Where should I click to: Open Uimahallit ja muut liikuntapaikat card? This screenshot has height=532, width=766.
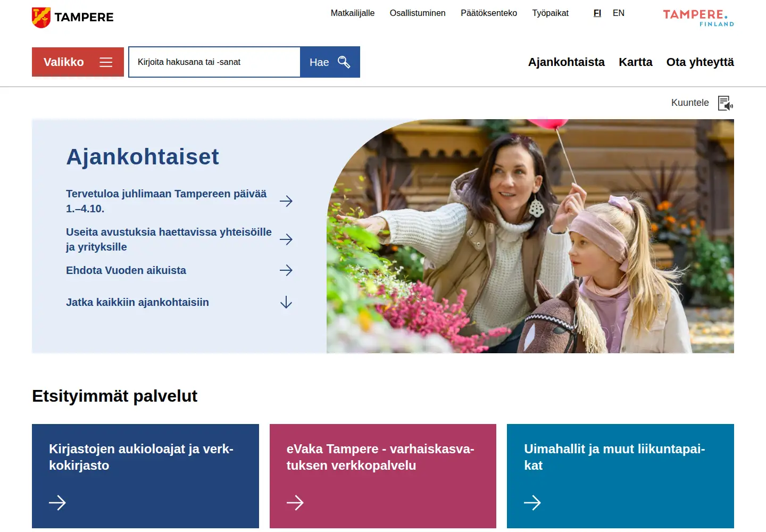(x=620, y=476)
